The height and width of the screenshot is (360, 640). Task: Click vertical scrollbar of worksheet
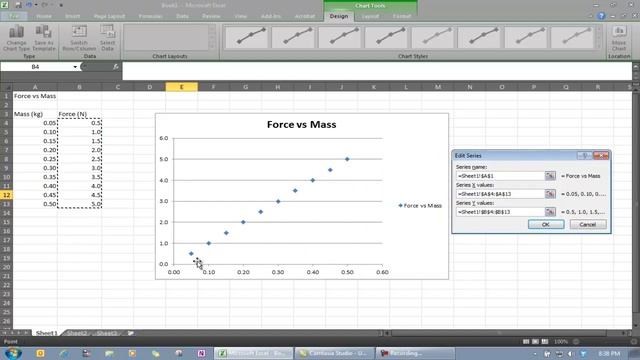[x=636, y=208]
